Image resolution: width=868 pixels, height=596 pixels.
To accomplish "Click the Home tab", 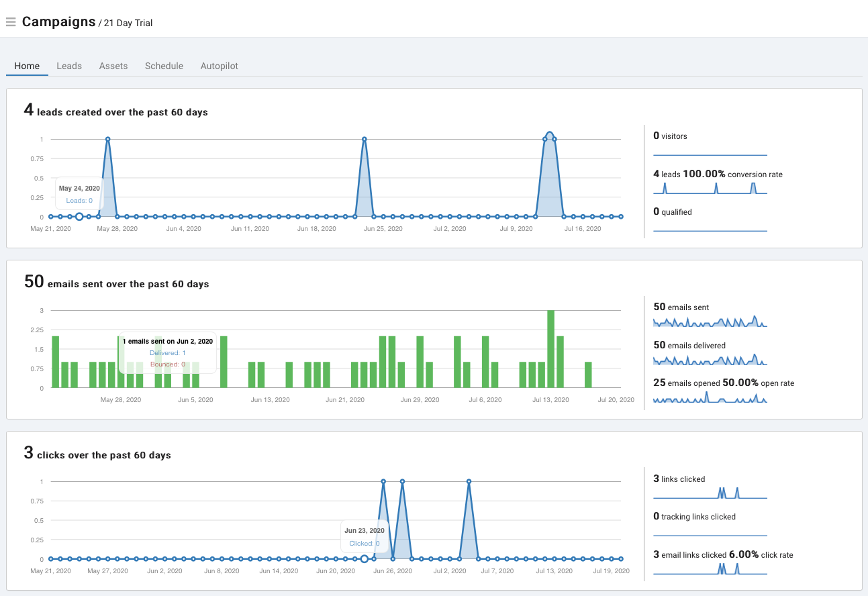I will coord(27,66).
